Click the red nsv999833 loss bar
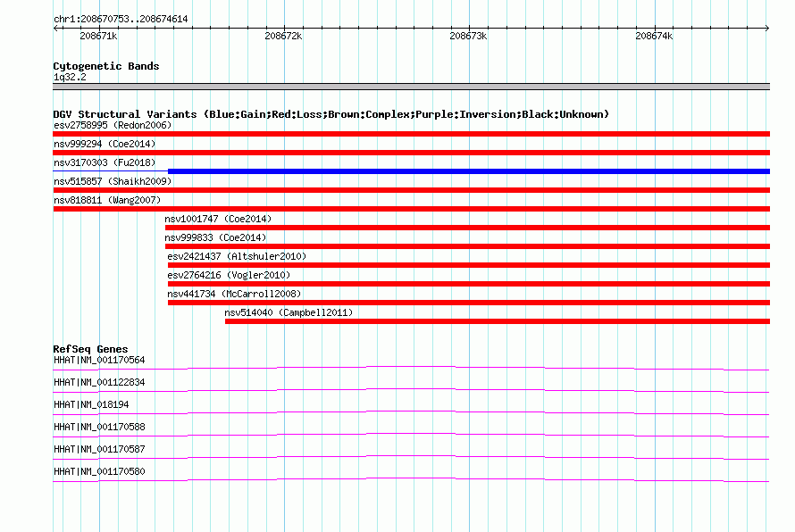795x532 pixels. [x=467, y=246]
